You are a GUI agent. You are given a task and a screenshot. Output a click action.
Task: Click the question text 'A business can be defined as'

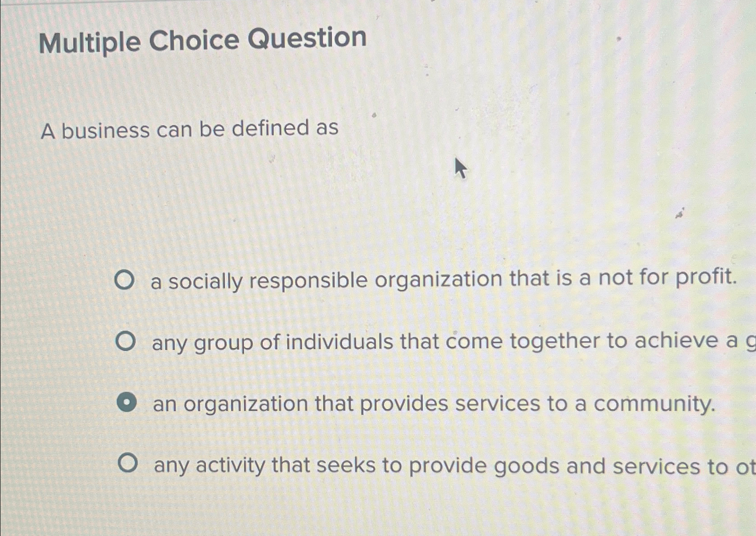pos(191,129)
